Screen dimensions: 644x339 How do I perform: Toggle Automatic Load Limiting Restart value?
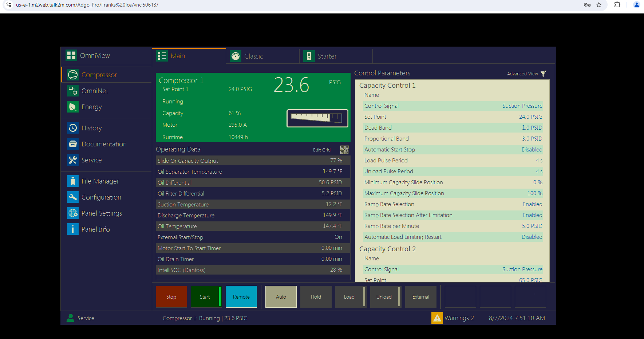(x=532, y=237)
